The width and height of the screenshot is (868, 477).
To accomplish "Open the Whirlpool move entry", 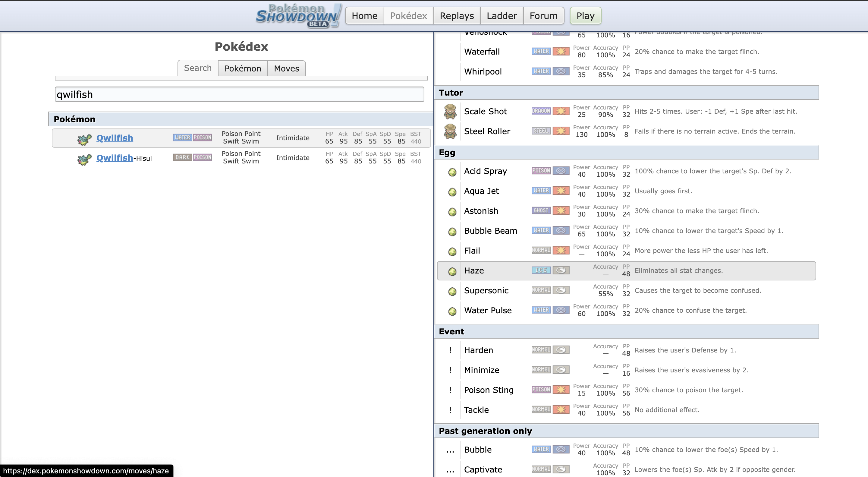I will click(x=626, y=71).
